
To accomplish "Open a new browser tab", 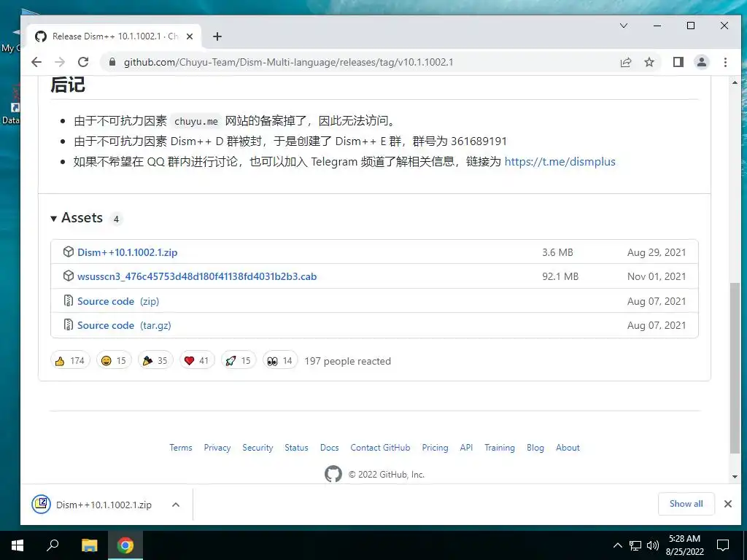I will pos(217,36).
